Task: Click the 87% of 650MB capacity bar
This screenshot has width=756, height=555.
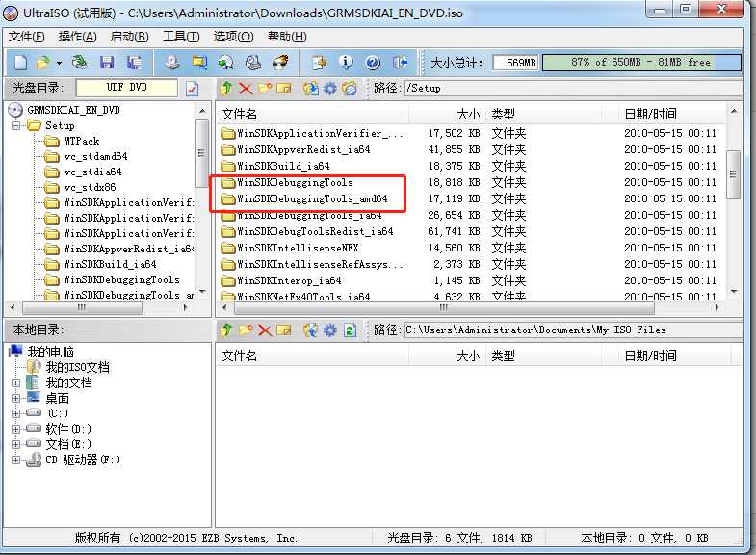Action: click(641, 63)
